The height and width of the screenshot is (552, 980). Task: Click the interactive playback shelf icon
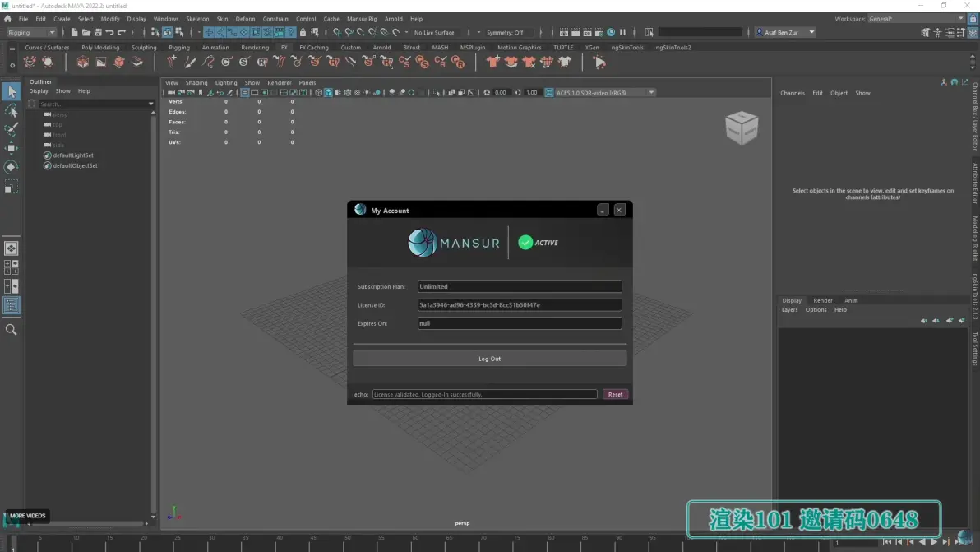599,62
